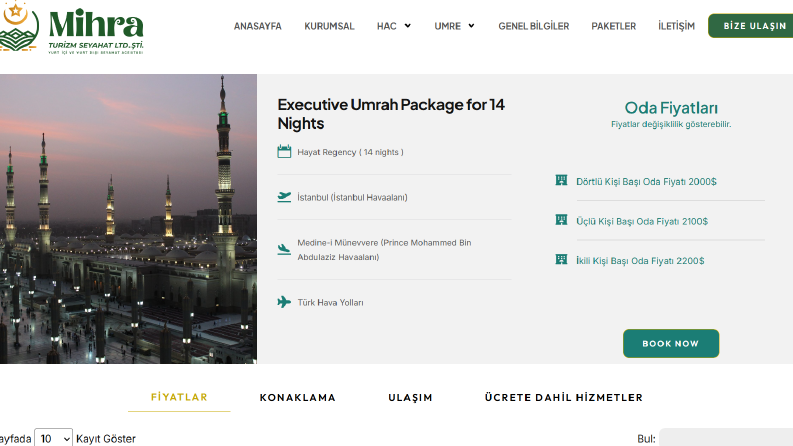This screenshot has width=793, height=446.
Task: Click the Bul search input field
Action: 726,438
